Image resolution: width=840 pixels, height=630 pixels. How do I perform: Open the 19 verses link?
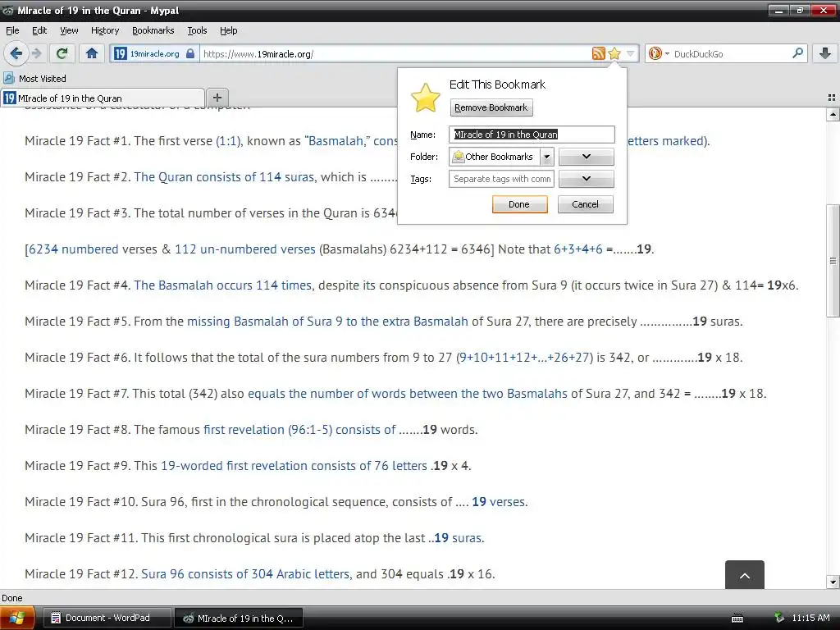[500, 502]
